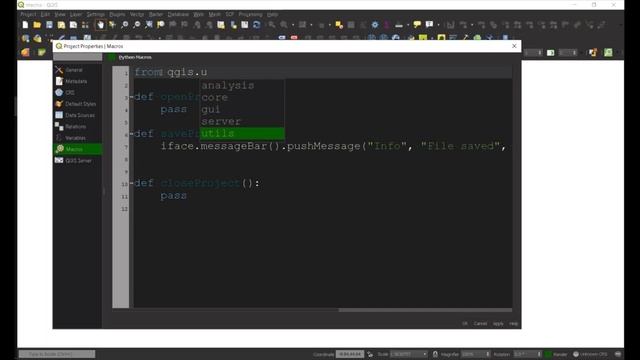Open the Vector menu
This screenshot has height=360, width=640.
[137, 14]
